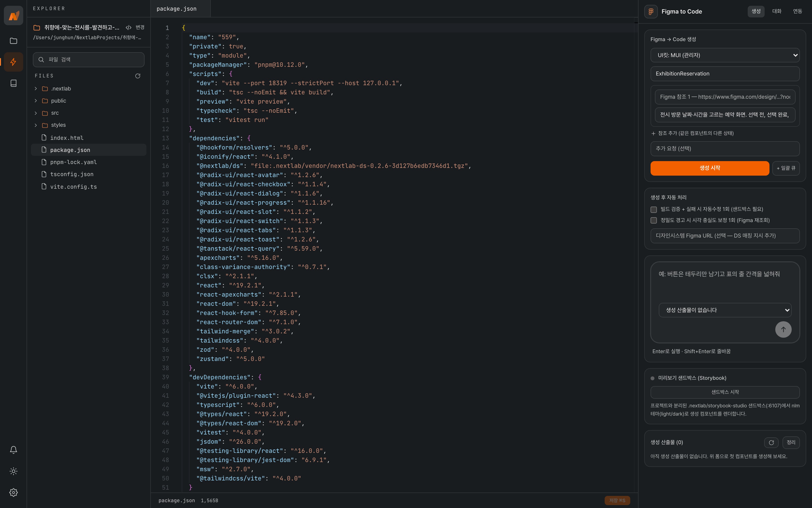Screen dimensions: 812x508
Task: Click the project folder icon in explorer header
Action: 36,28
